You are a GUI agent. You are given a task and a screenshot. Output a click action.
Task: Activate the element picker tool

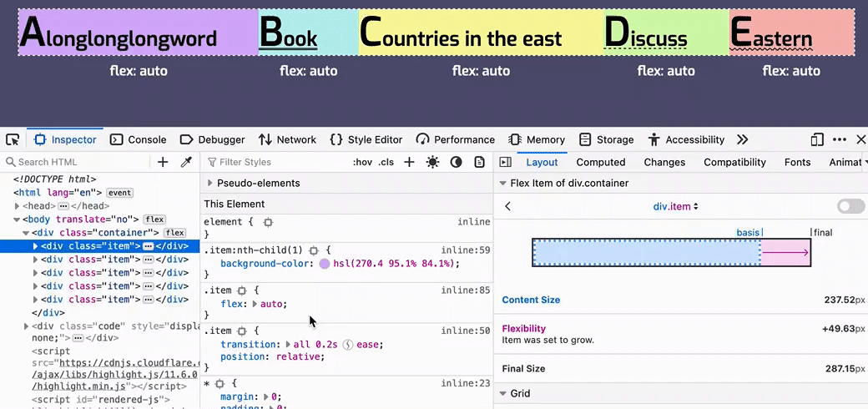click(13, 139)
